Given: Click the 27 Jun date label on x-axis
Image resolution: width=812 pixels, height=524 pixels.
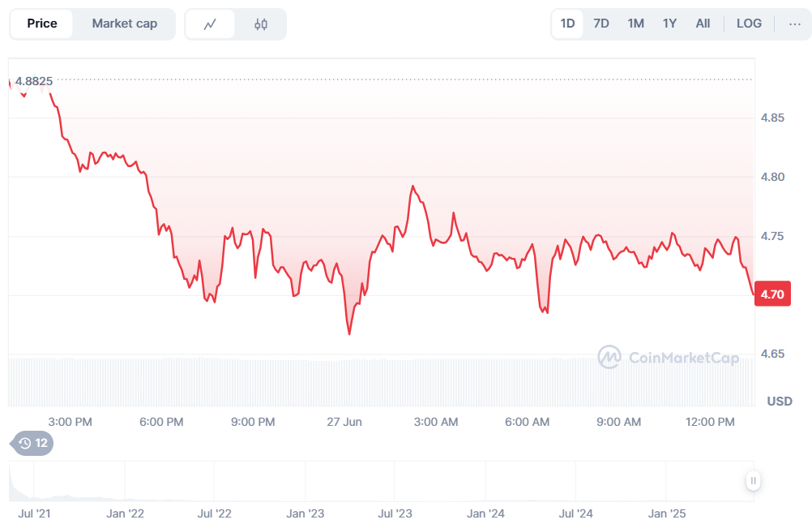Looking at the screenshot, I should [x=344, y=422].
